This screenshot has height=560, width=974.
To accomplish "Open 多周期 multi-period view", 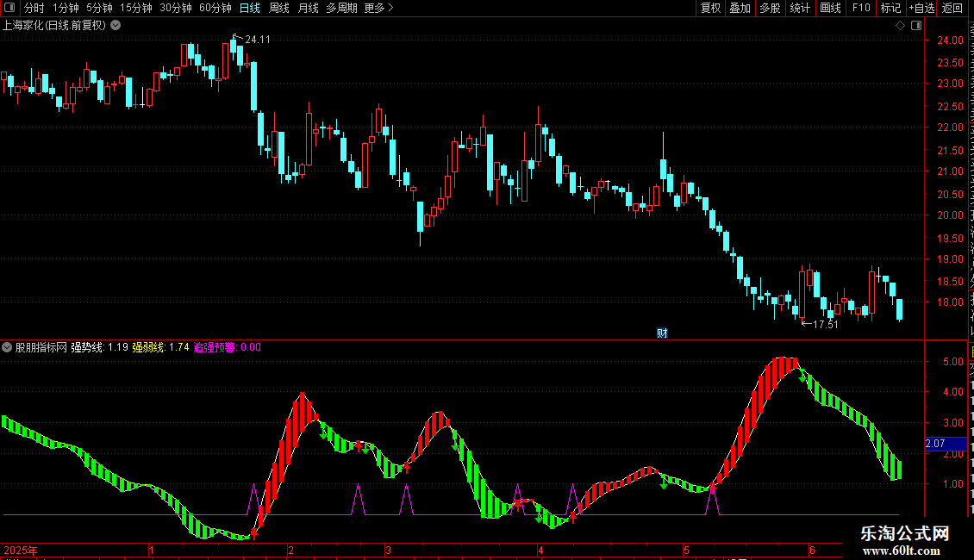I will coord(341,8).
